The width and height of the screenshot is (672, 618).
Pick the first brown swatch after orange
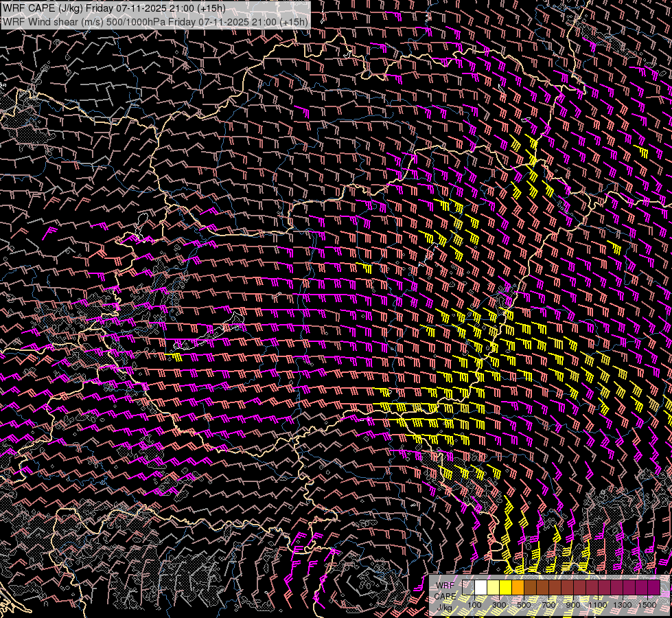530,588
